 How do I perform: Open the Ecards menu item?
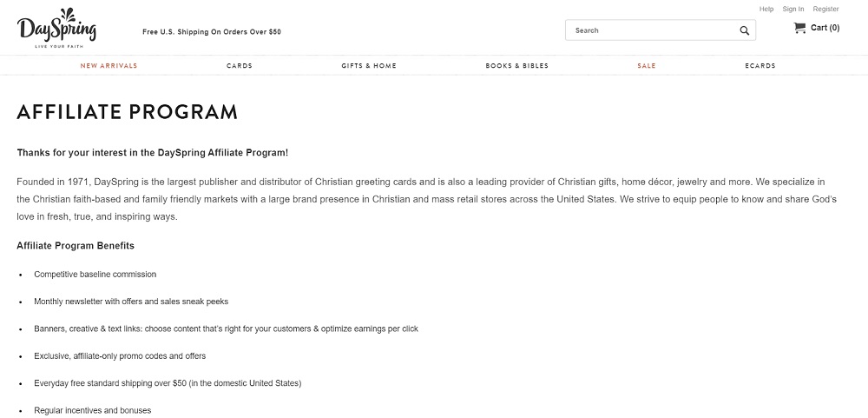click(x=760, y=66)
